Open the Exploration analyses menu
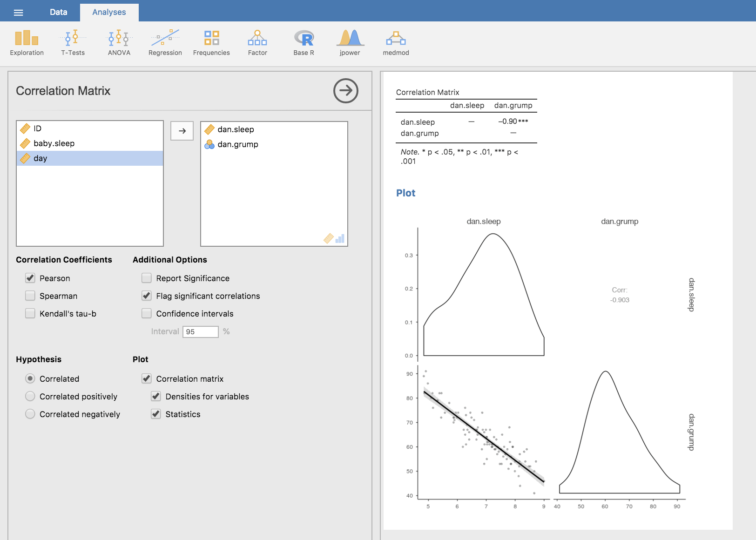This screenshot has height=540, width=756. [x=27, y=43]
